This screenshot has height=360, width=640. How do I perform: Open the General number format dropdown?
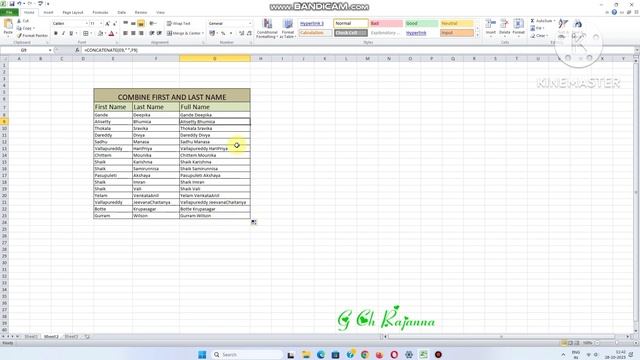(x=250, y=24)
